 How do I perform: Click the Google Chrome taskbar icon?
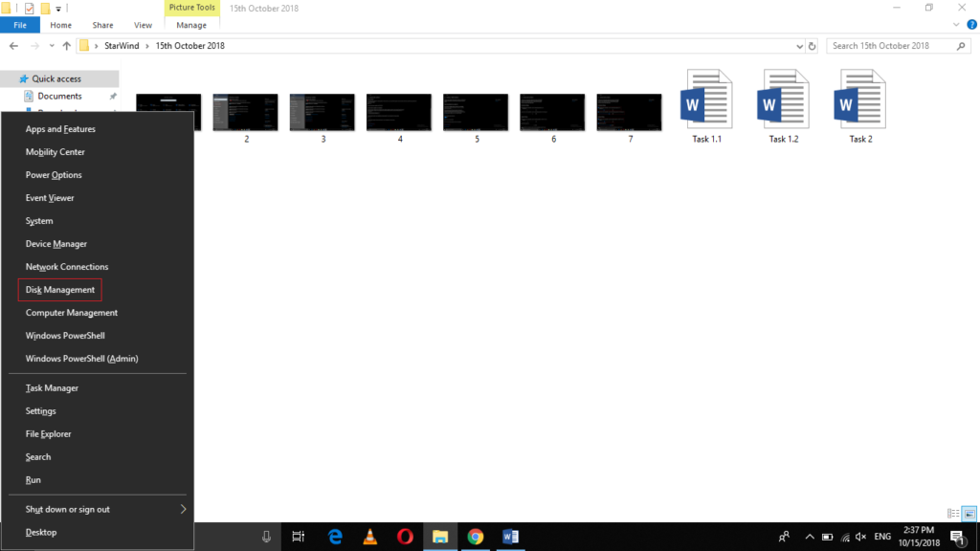point(475,537)
